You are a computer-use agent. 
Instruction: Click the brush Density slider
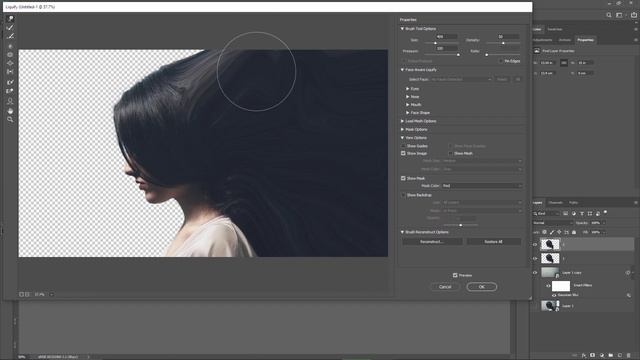[x=503, y=43]
